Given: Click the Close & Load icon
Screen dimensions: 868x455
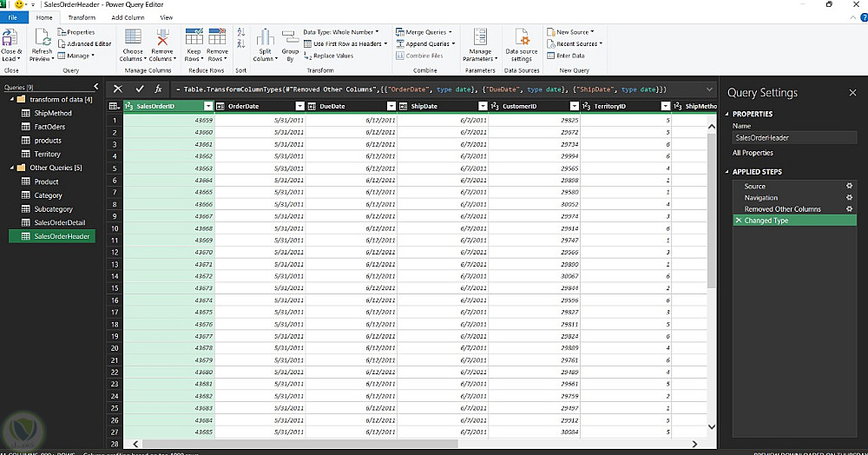Looking at the screenshot, I should [x=10, y=39].
